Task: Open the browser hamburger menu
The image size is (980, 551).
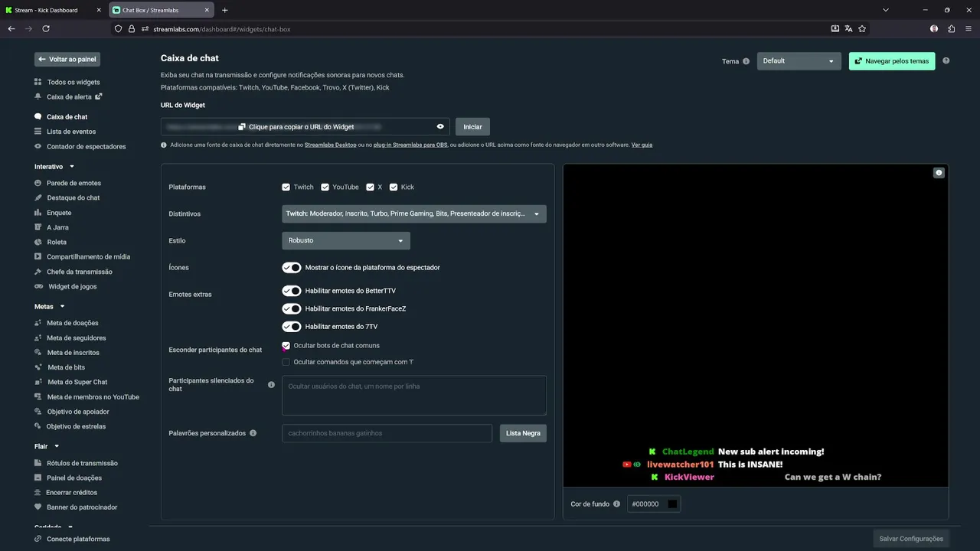Action: tap(969, 28)
